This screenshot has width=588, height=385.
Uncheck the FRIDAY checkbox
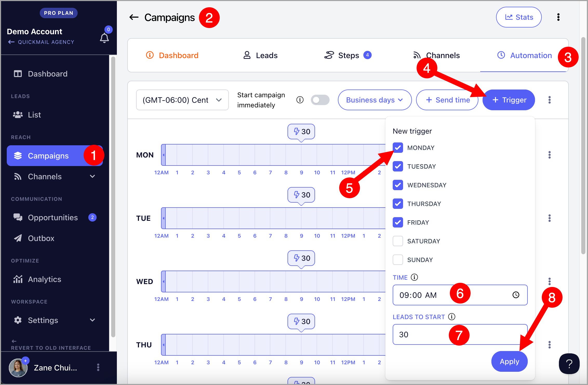pos(398,222)
